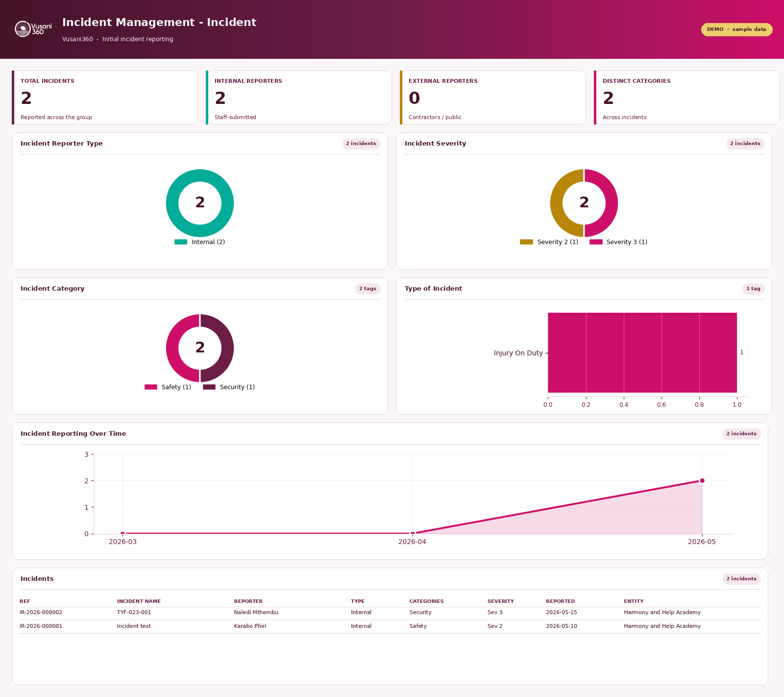Click the 2026-04 data point on line chart
784x697 pixels.
pos(413,533)
